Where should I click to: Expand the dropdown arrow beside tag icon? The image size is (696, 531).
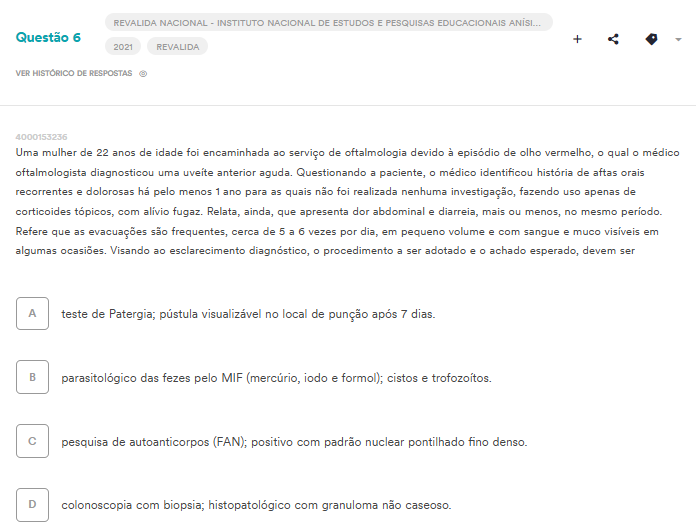pos(678,40)
